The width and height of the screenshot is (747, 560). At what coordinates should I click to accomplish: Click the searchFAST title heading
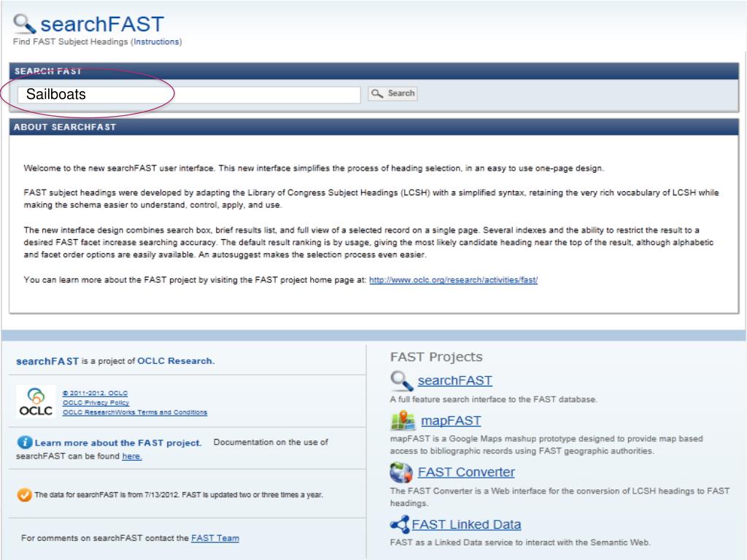[x=102, y=24]
